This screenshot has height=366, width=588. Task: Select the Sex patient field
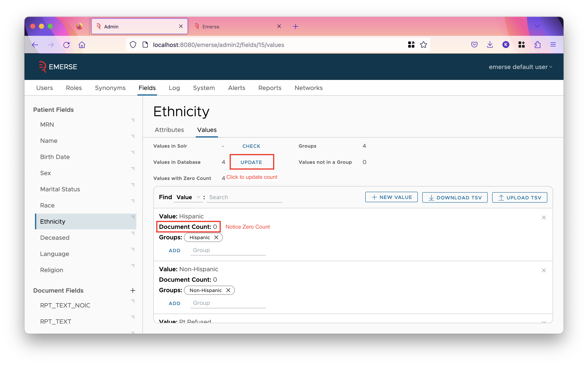click(86, 173)
